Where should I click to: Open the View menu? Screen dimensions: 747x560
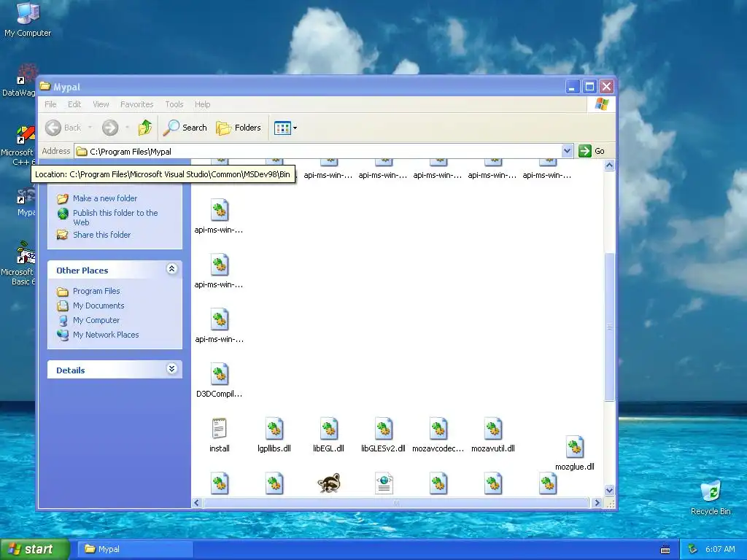click(x=101, y=104)
